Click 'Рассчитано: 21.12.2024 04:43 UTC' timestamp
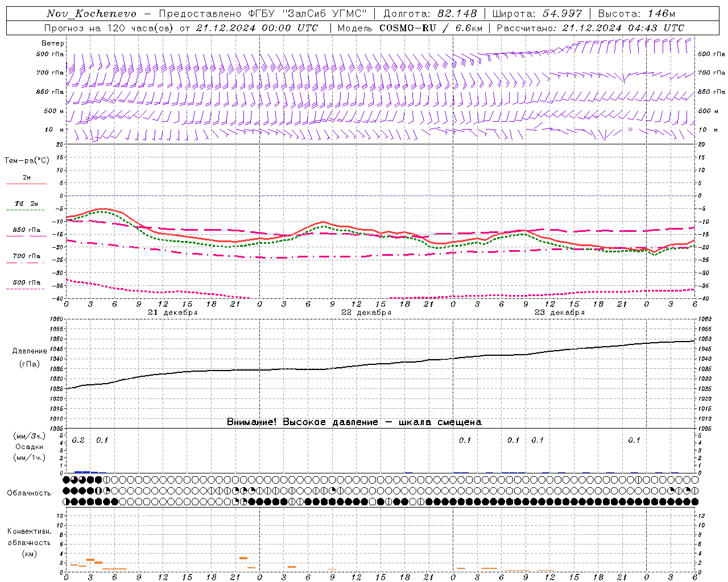The width and height of the screenshot is (728, 582). pos(590,28)
